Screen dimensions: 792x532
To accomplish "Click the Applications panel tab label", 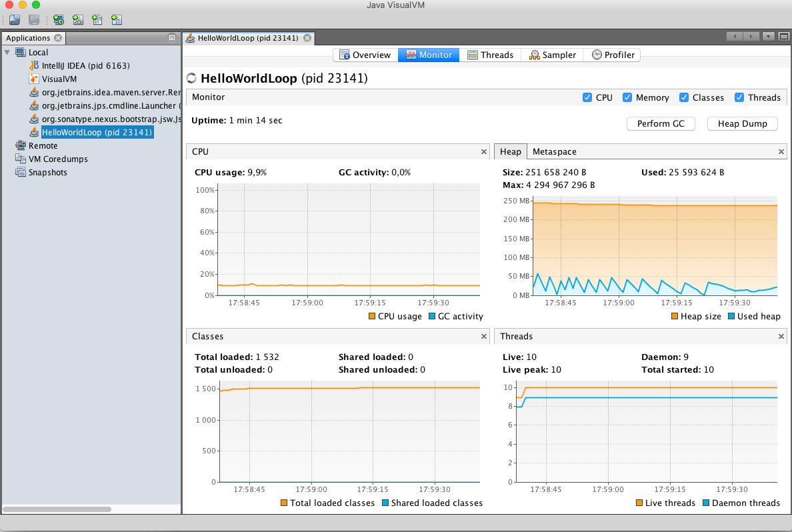I will coord(28,38).
